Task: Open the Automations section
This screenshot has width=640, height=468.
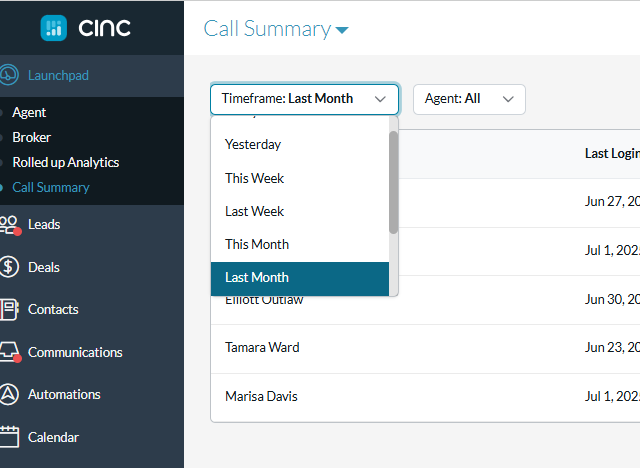Action: (64, 395)
